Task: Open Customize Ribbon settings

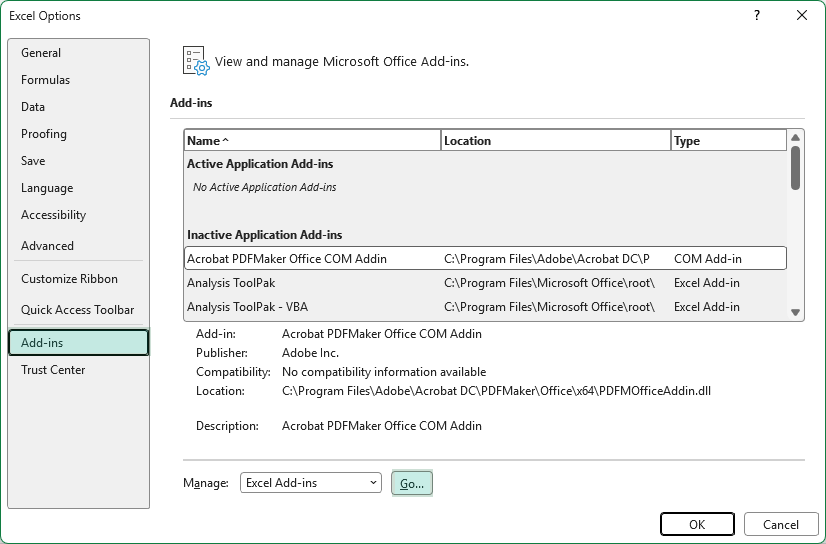Action: 78,279
